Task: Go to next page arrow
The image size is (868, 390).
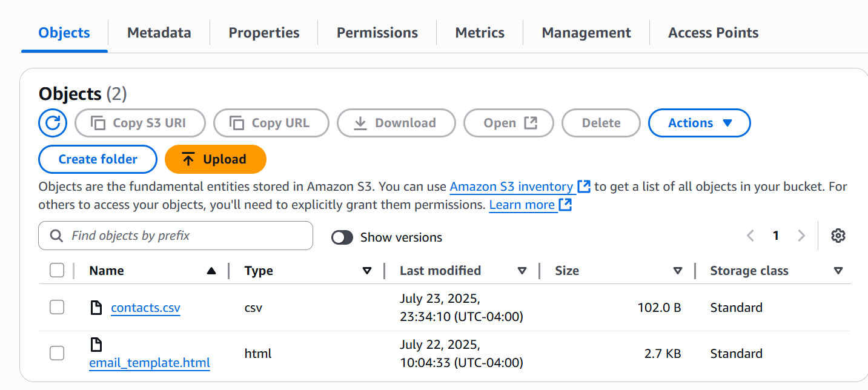Action: pyautogui.click(x=801, y=236)
